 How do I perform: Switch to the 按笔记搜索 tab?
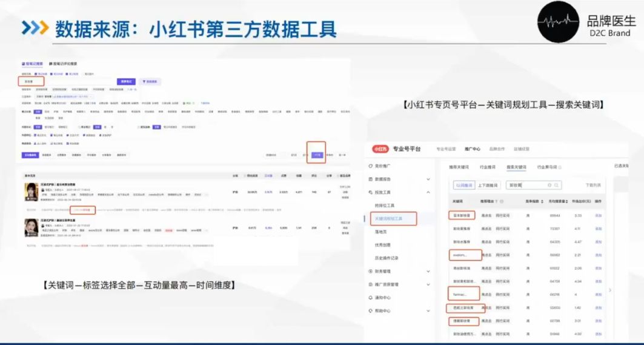[33, 64]
